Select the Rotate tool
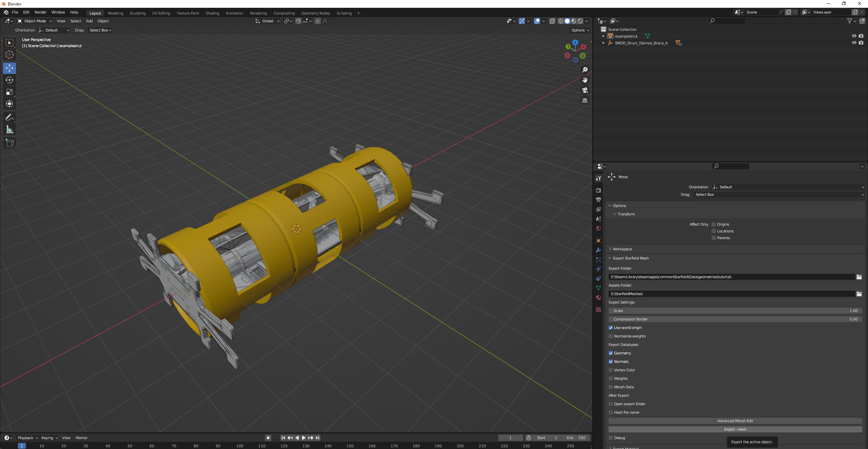 click(9, 80)
